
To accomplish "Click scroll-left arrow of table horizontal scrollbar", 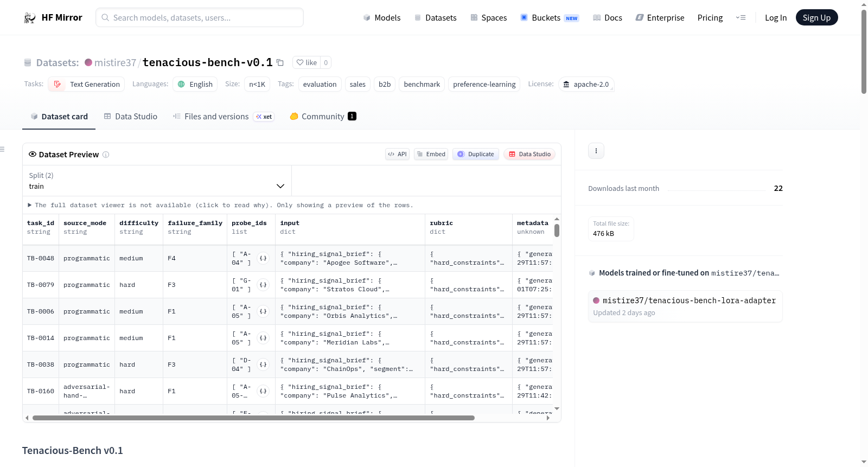I will [x=27, y=418].
